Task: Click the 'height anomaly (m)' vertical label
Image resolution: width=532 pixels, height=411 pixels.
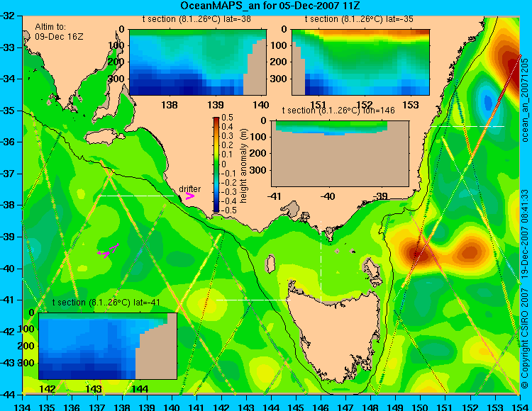Action: (x=243, y=166)
